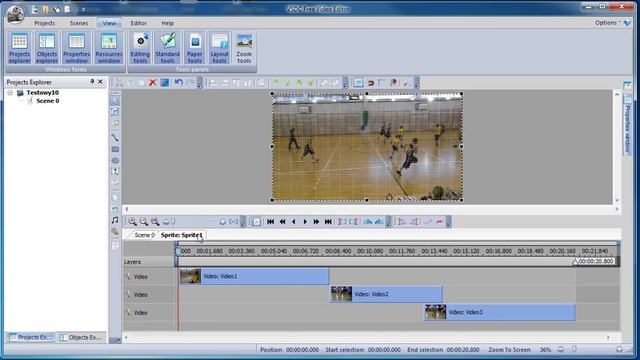Image resolution: width=640 pixels, height=360 pixels.
Task: Click the quick access toolbar dropdown arrow
Action: pyautogui.click(x=83, y=9)
